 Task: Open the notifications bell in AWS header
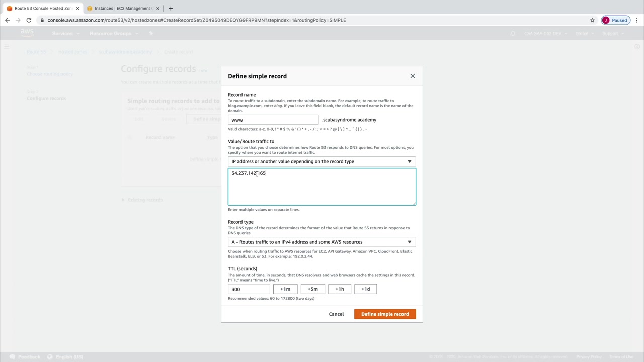pos(513,33)
